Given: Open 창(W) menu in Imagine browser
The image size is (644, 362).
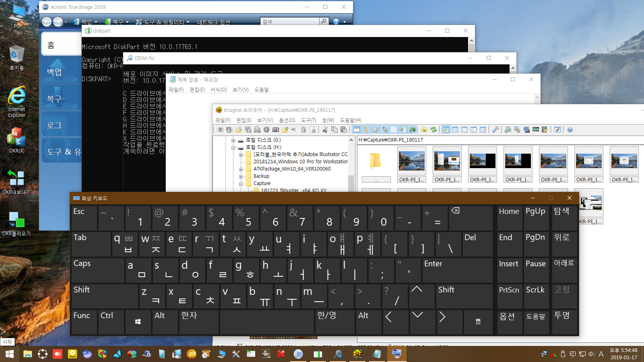Looking at the screenshot, I should coord(328,120).
